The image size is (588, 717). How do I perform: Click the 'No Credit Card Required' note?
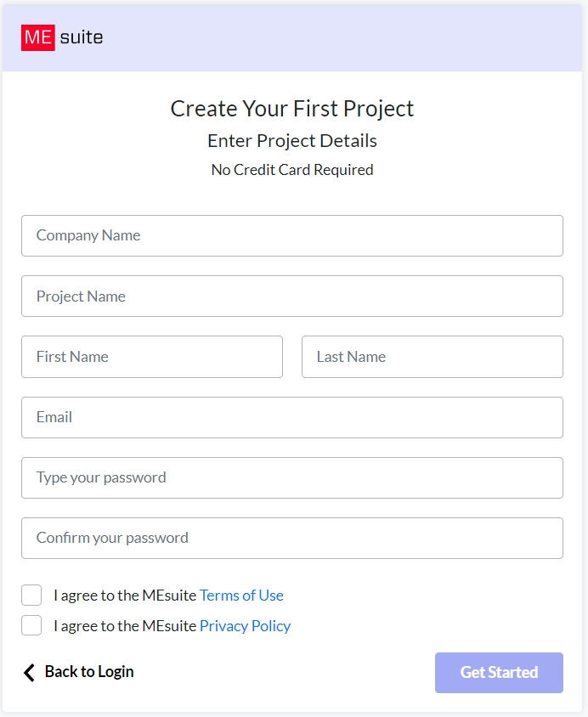point(292,170)
